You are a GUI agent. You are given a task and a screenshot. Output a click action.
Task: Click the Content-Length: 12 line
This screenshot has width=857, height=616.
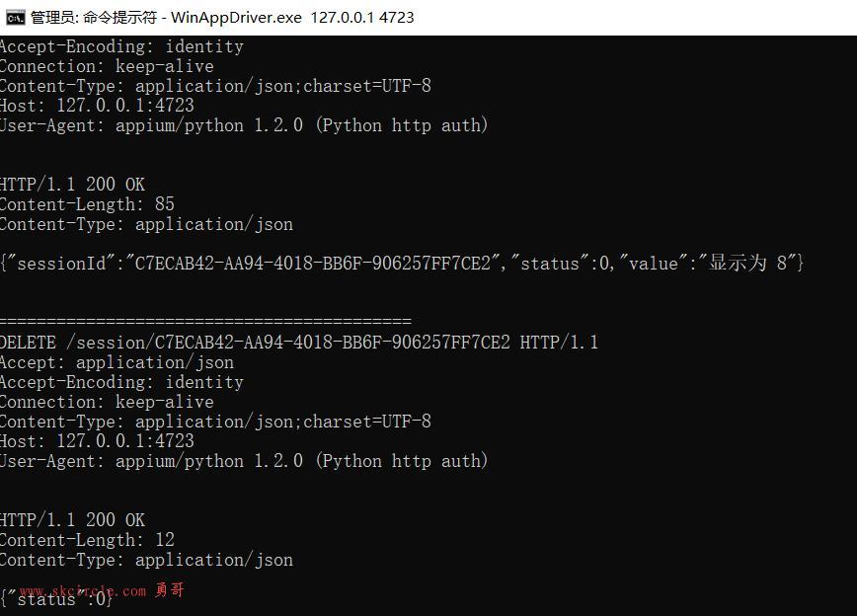pyautogui.click(x=88, y=540)
